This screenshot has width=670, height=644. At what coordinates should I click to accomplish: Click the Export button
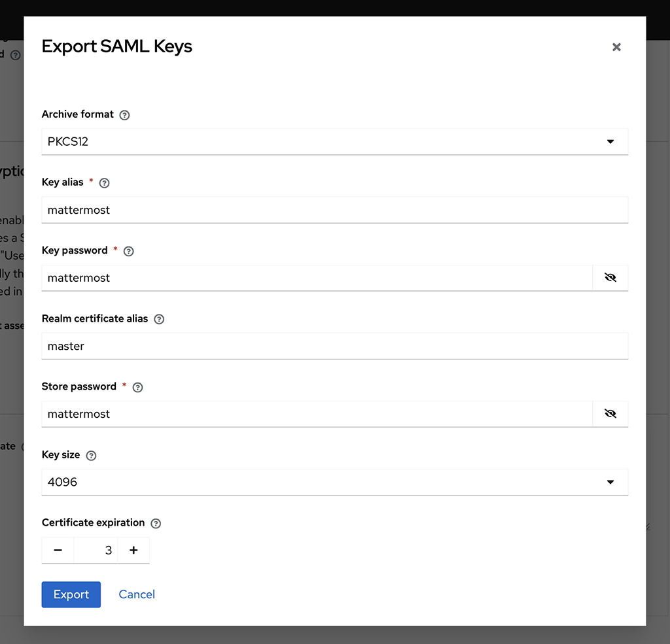click(71, 594)
